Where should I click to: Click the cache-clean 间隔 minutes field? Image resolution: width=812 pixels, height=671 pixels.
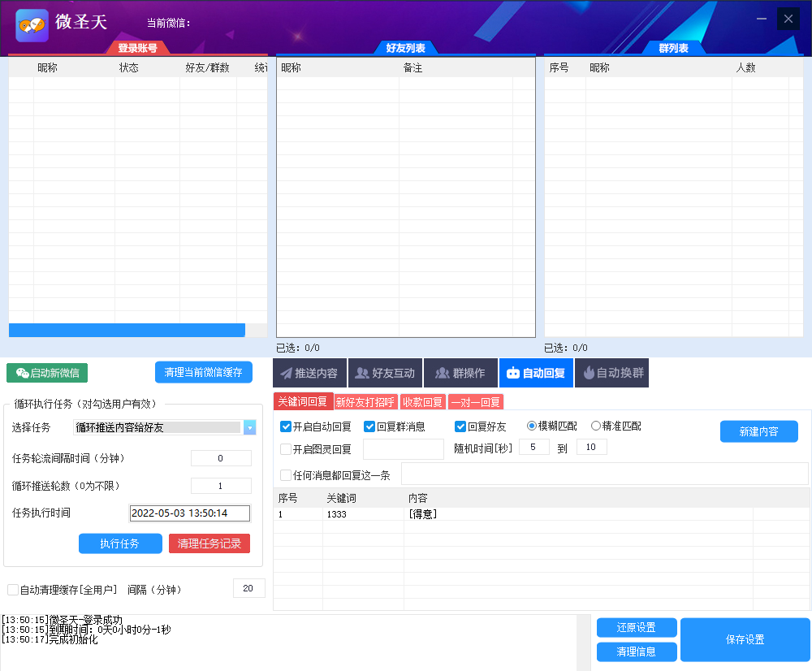(x=249, y=588)
